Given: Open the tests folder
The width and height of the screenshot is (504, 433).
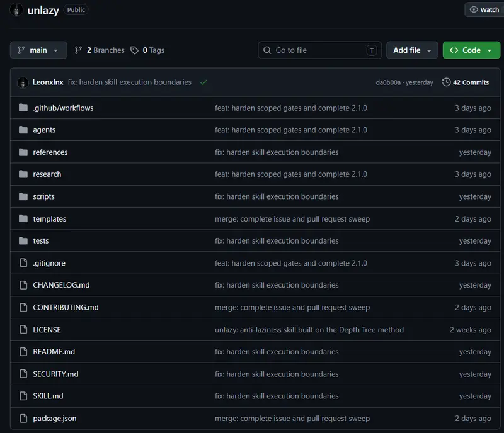Looking at the screenshot, I should click(41, 241).
